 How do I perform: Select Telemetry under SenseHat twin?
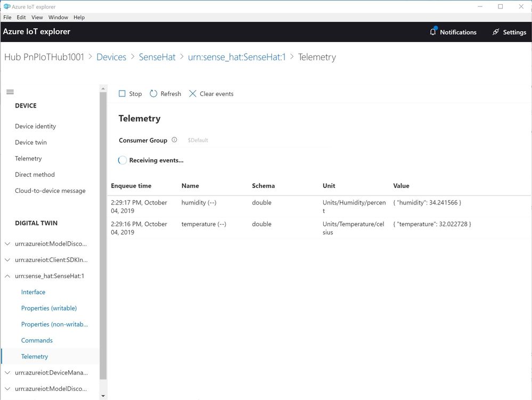click(x=34, y=356)
